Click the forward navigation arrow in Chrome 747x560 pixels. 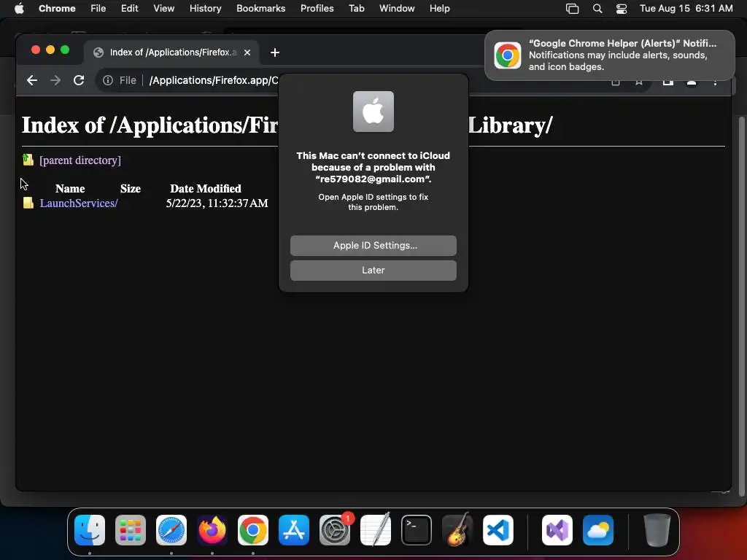(x=55, y=80)
